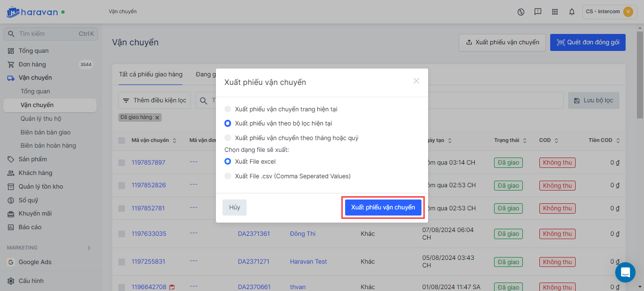The width and height of the screenshot is (644, 291).
Task: Remove the Đã giao hàng filter tag
Action: pos(157,117)
